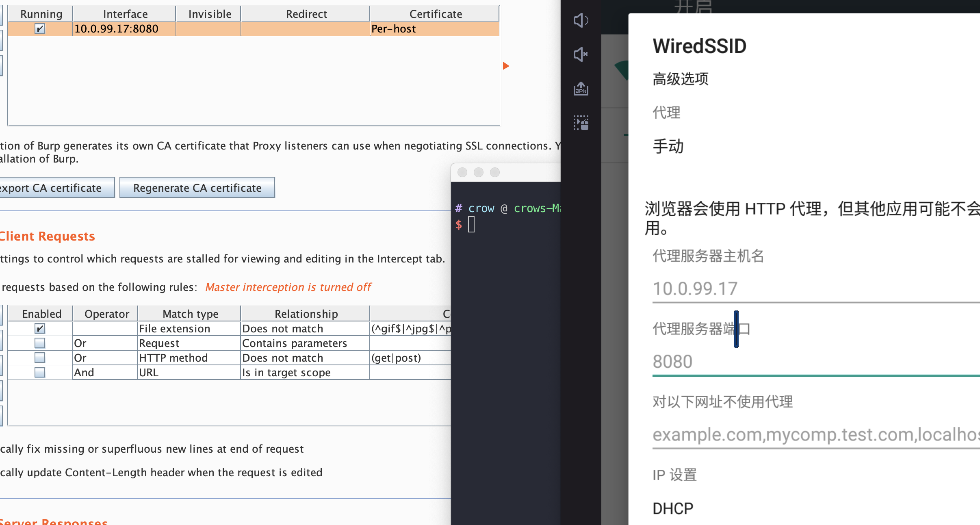Select the 10.0.99.17:8080 interface cell
980x525 pixels.
point(124,29)
